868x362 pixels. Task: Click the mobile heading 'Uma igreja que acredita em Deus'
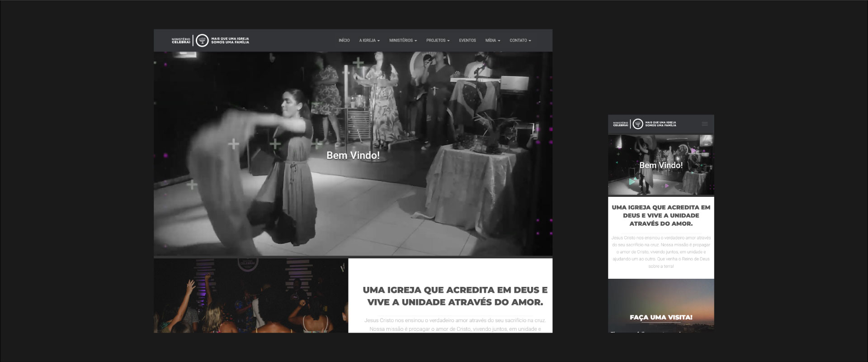(x=661, y=215)
